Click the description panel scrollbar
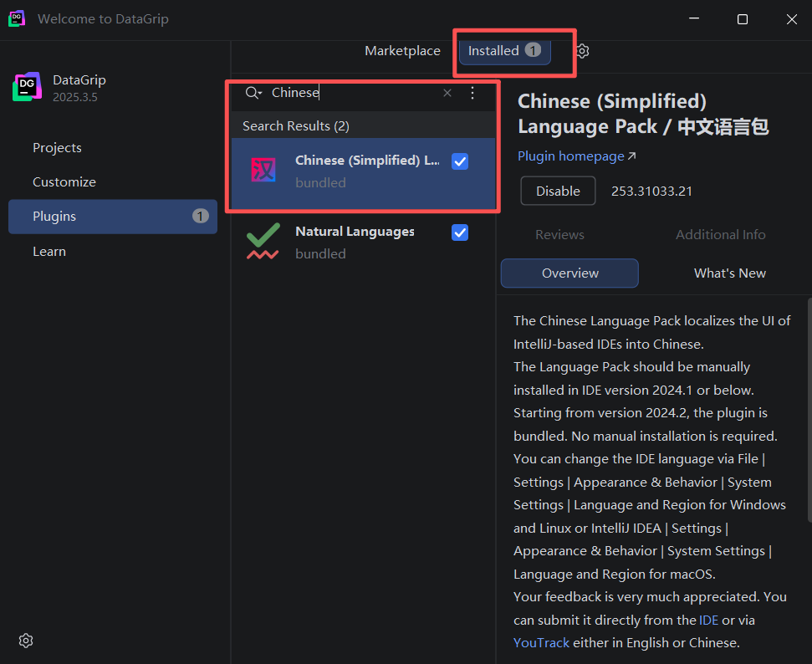The width and height of the screenshot is (812, 664). click(809, 411)
